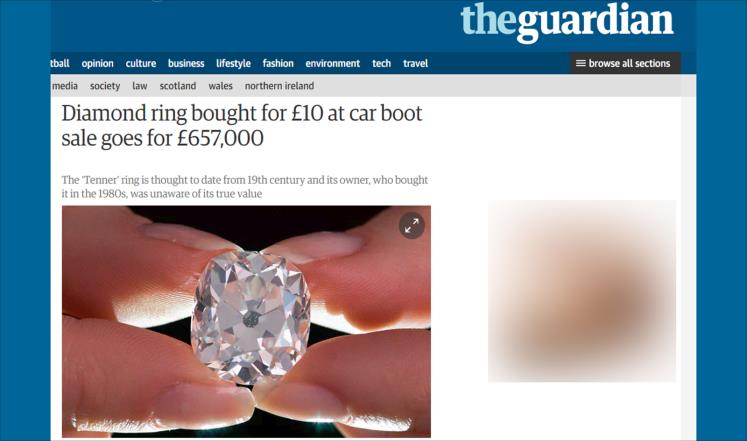
Task: Navigate to lifestyle section
Action: [x=233, y=63]
